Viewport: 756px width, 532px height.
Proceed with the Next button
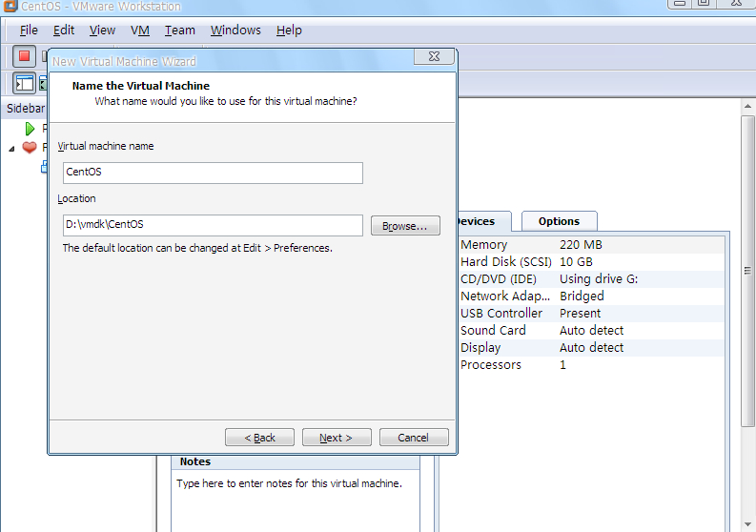click(x=337, y=437)
